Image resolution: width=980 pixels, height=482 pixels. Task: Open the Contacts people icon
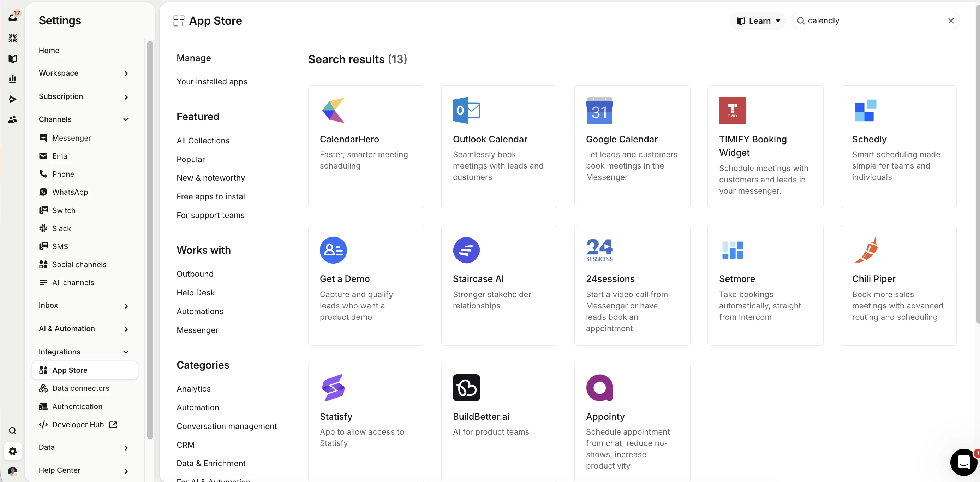[13, 119]
